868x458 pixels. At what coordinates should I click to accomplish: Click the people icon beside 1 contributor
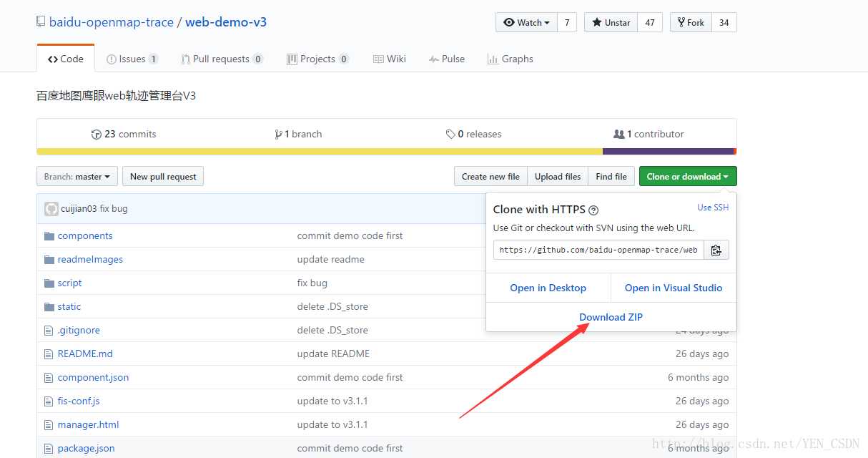click(619, 135)
